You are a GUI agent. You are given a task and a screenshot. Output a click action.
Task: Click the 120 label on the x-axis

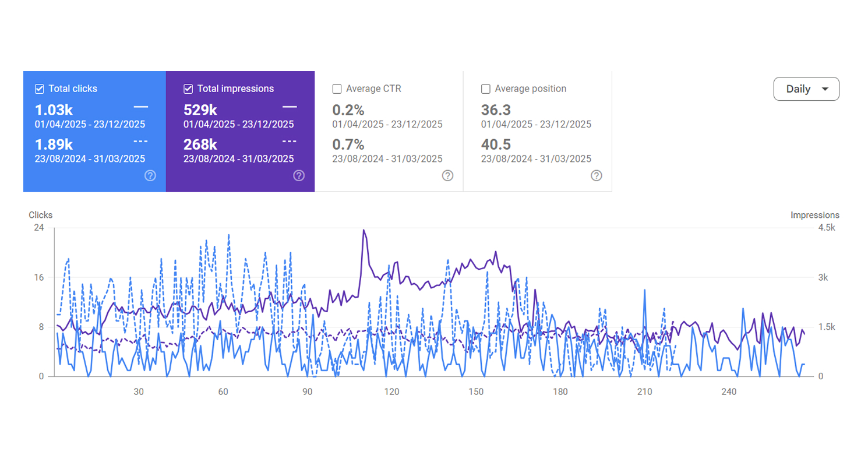coord(391,392)
